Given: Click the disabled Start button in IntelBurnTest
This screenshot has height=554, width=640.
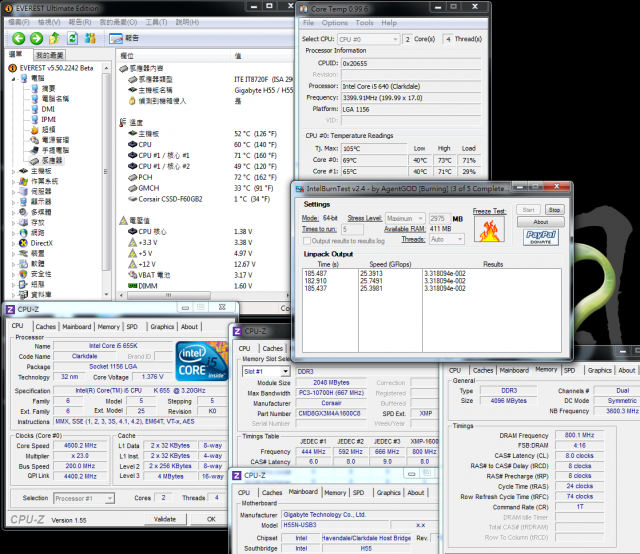Looking at the screenshot, I should (x=528, y=210).
